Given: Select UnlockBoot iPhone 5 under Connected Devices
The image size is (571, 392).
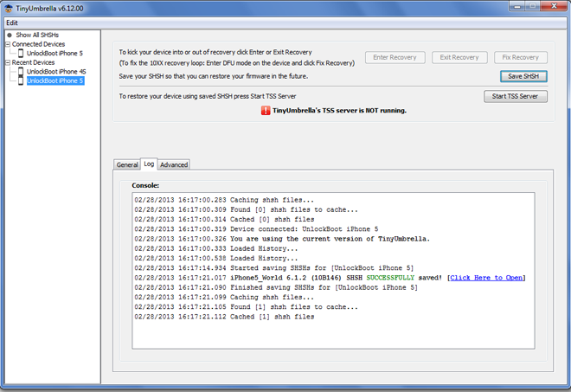Looking at the screenshot, I should click(x=55, y=53).
